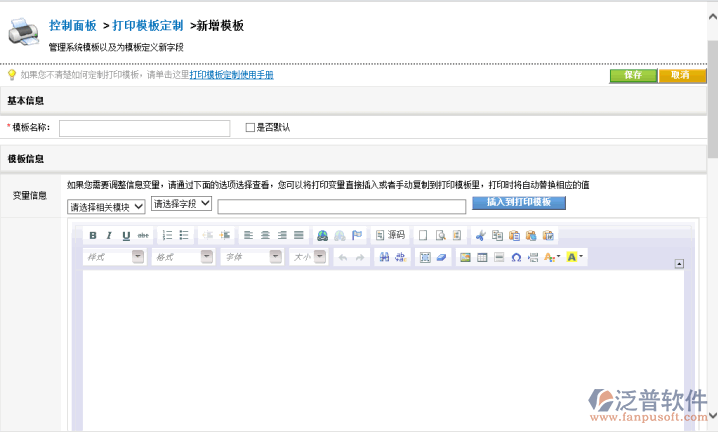Click the 模板名称 input field
Screen dimensions: 718x433
pos(145,128)
